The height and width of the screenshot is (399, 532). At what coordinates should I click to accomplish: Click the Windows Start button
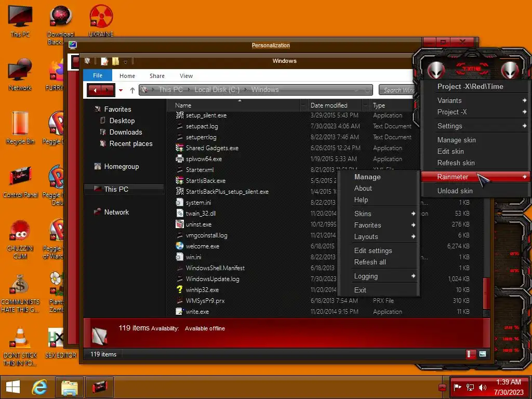[x=13, y=387]
